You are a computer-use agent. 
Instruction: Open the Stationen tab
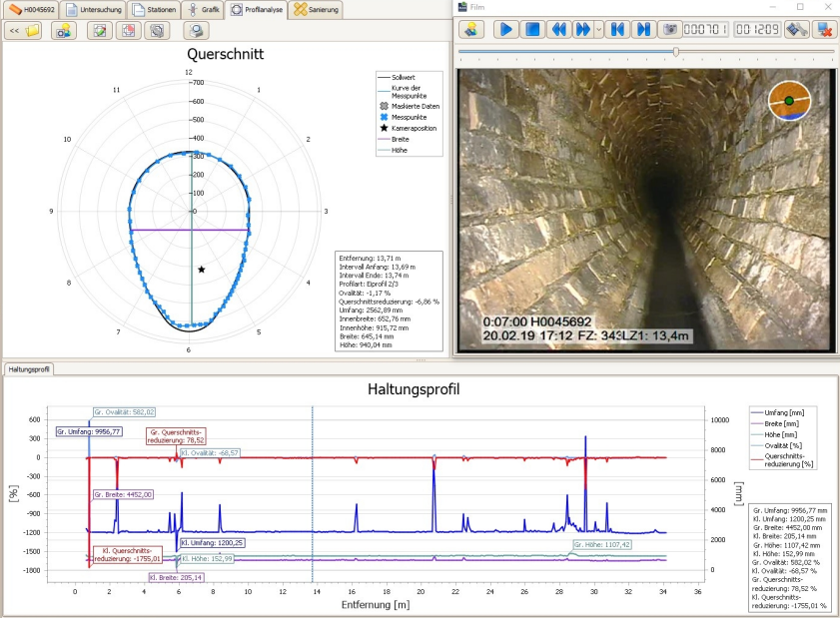point(152,9)
